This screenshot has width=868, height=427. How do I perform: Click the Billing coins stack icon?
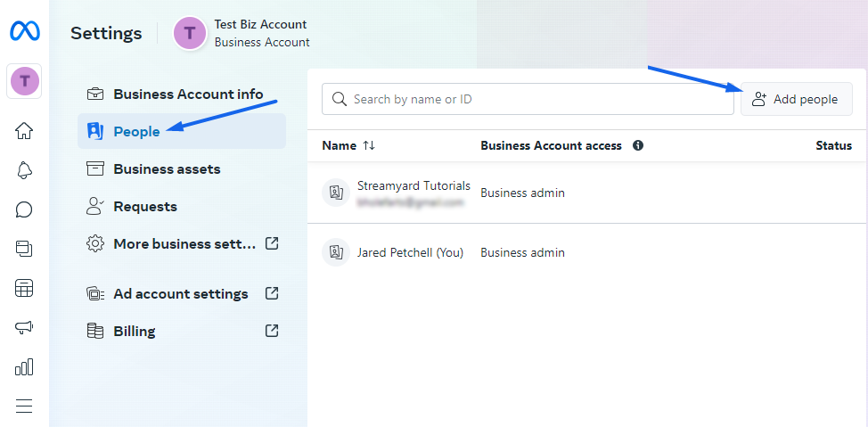(95, 332)
